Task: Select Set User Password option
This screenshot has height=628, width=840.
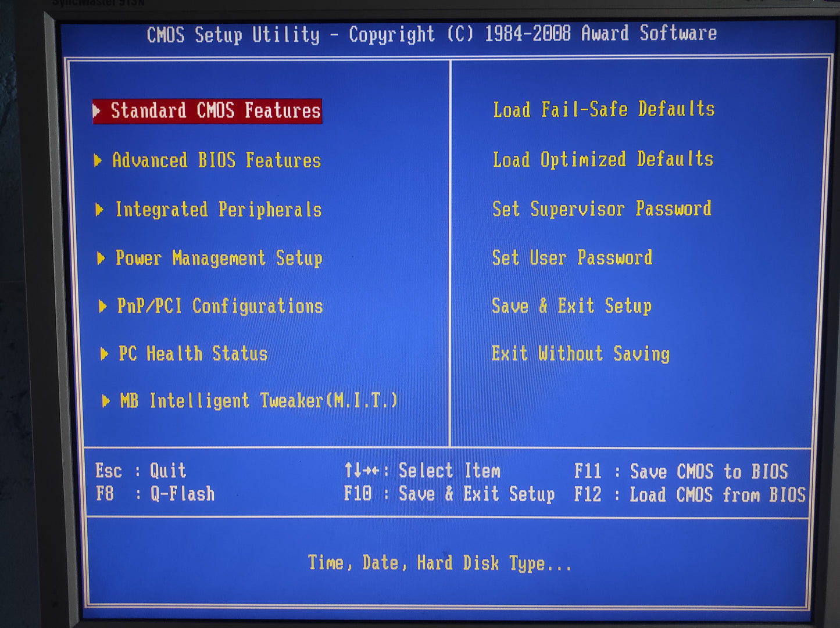Action: pyautogui.click(x=572, y=257)
